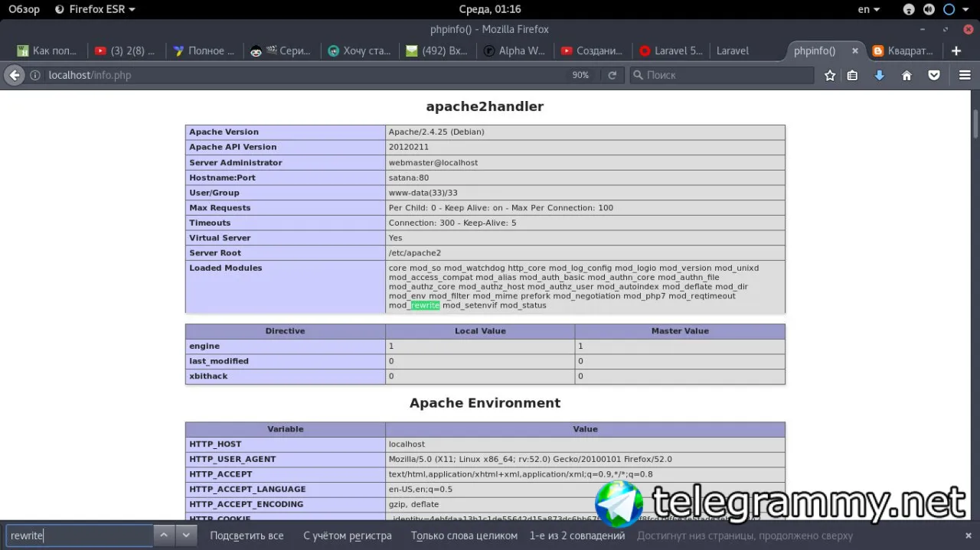This screenshot has width=980, height=550.
Task: Open the downloads arrow icon
Action: click(880, 75)
